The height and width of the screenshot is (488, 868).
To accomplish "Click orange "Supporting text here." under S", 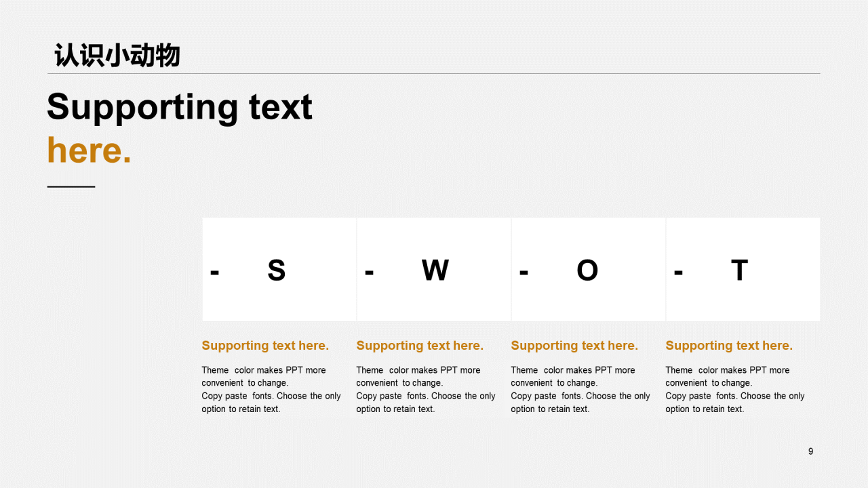I will coord(265,346).
